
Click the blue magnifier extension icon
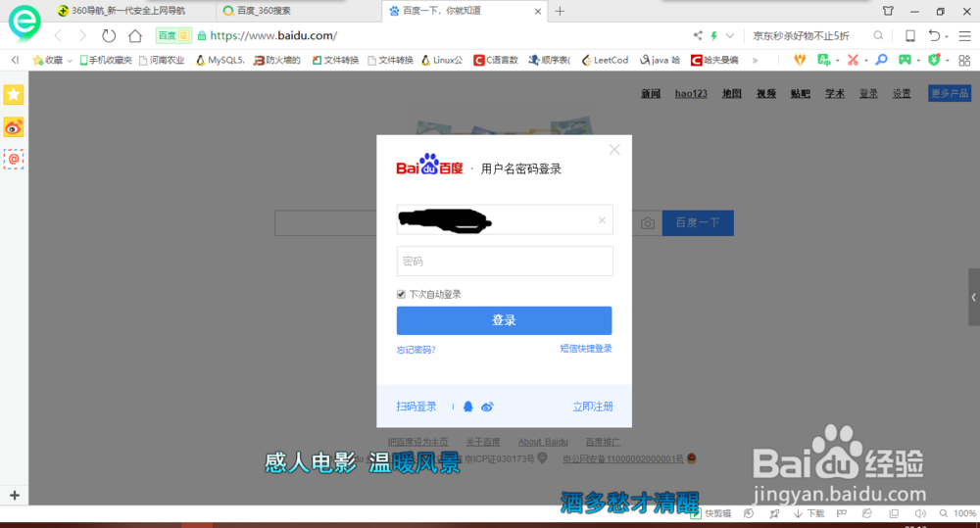click(881, 60)
